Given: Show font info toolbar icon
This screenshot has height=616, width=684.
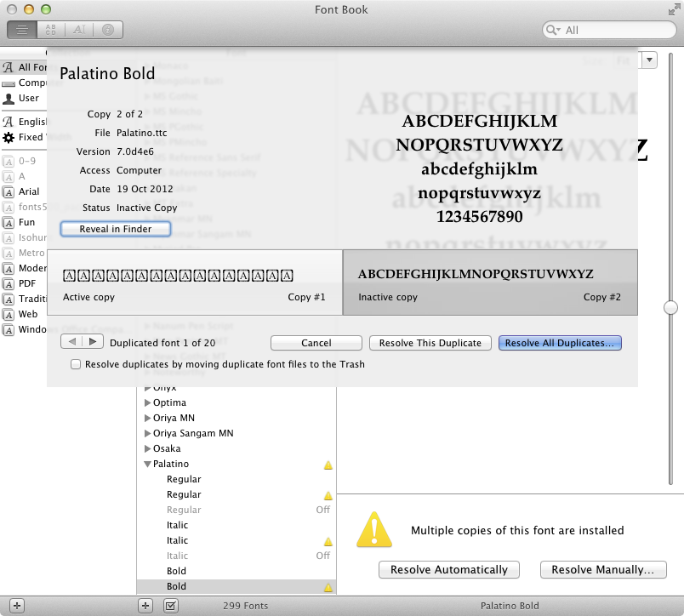Looking at the screenshot, I should 108,30.
